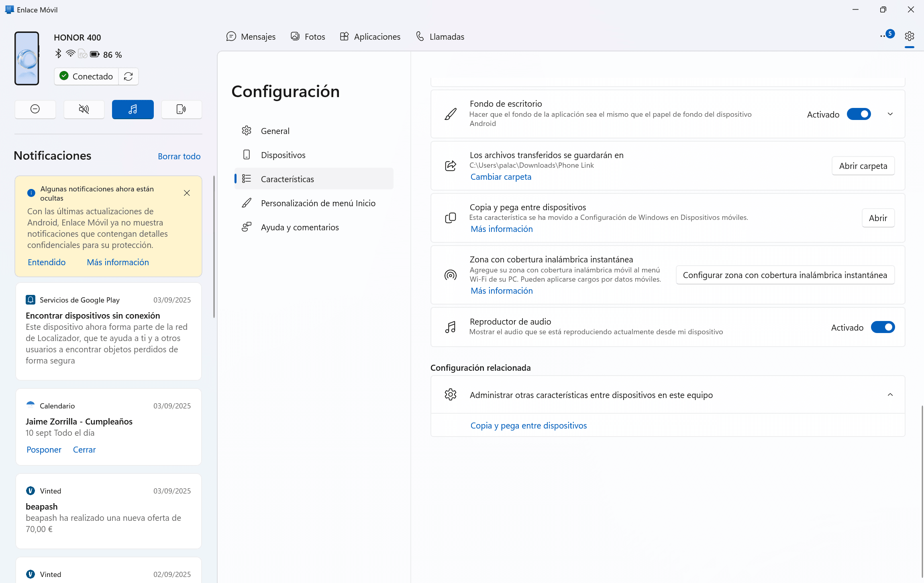924x583 pixels.
Task: Disable the Reproductor de audio toggle
Action: click(883, 327)
